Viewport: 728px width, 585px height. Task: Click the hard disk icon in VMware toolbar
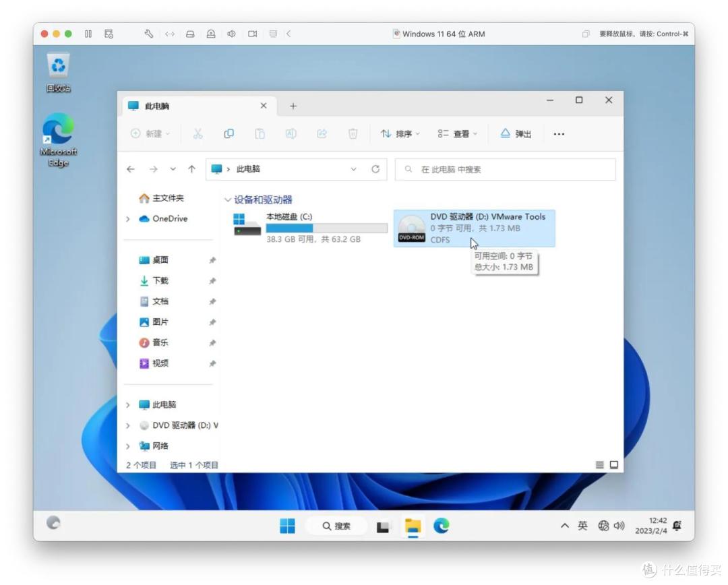pos(190,34)
